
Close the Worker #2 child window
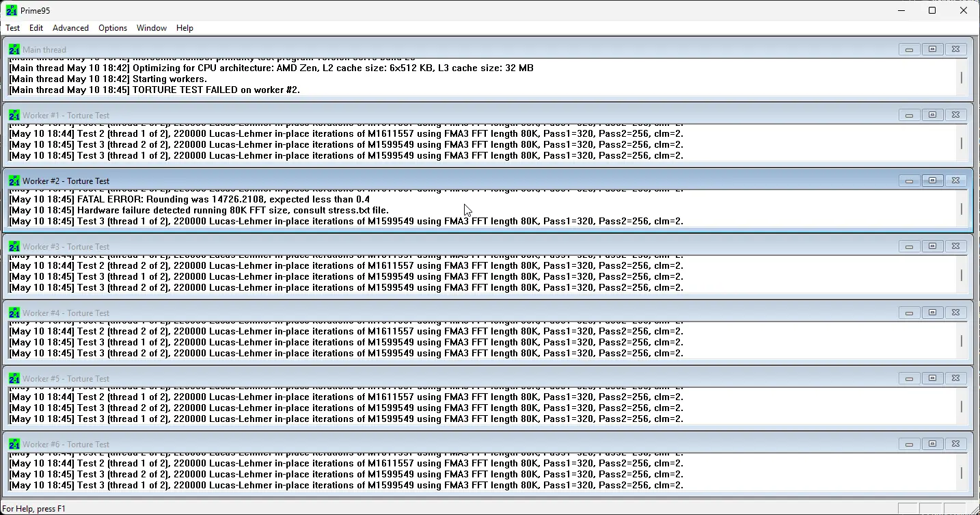pyautogui.click(x=955, y=181)
